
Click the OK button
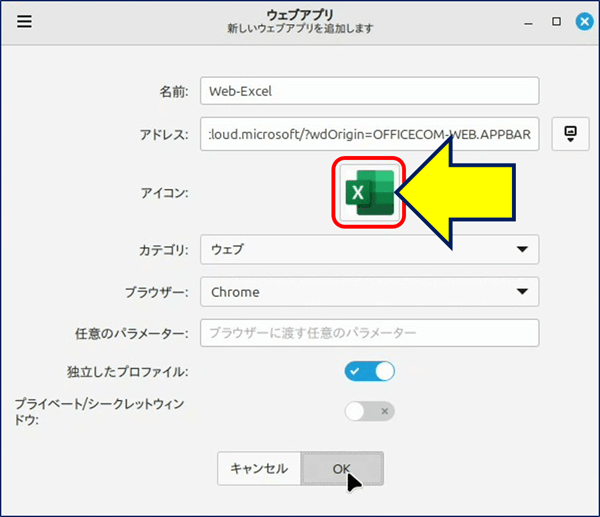click(342, 468)
